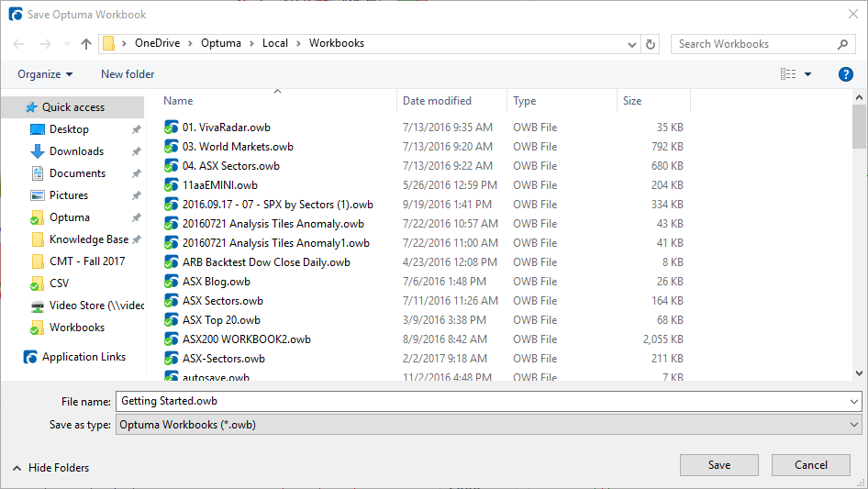Open Knowledge Base folder in navigation pane
Viewport: 868px width, 489px height.
point(89,239)
